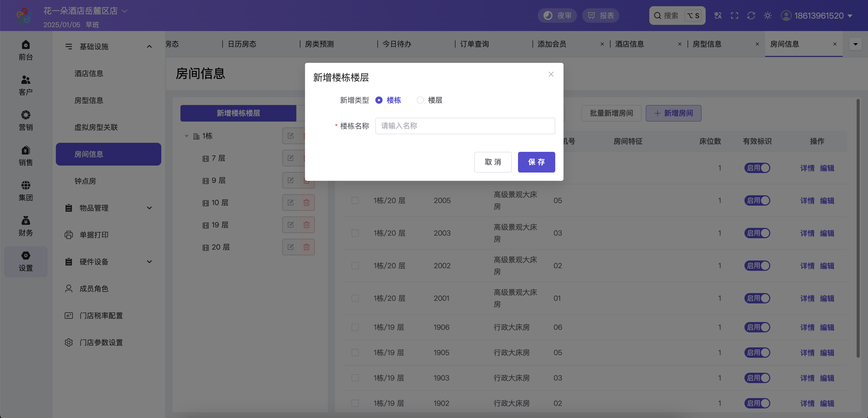
Task: Edit the 1栋 building entry
Action: [x=291, y=136]
